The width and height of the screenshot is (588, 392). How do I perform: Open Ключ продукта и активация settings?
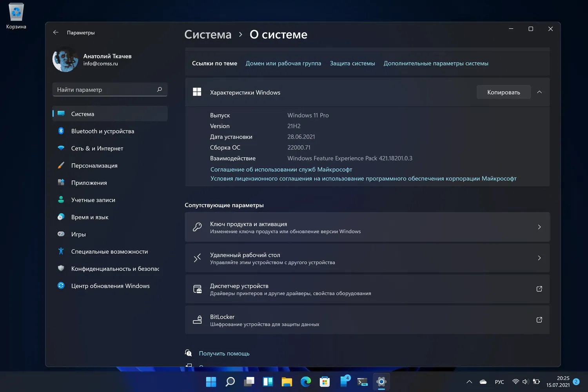[367, 227]
